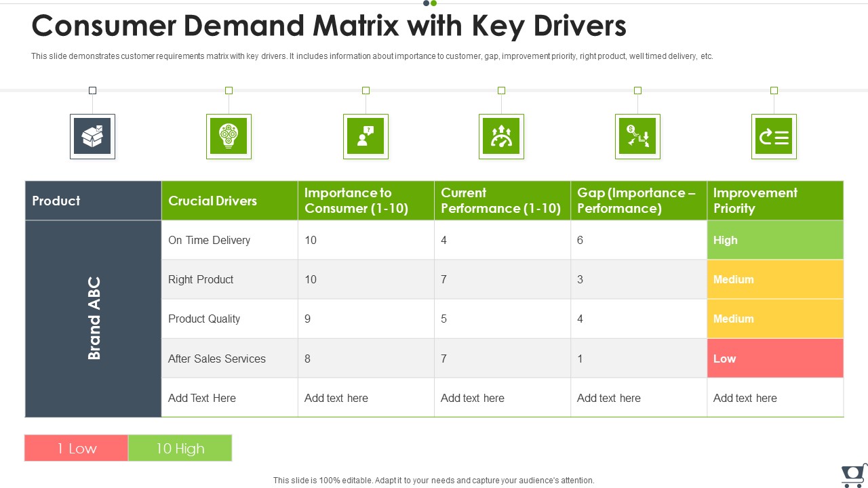This screenshot has height=488, width=868.
Task: Select the 'Brand ABC' vertical cell
Action: [93, 319]
